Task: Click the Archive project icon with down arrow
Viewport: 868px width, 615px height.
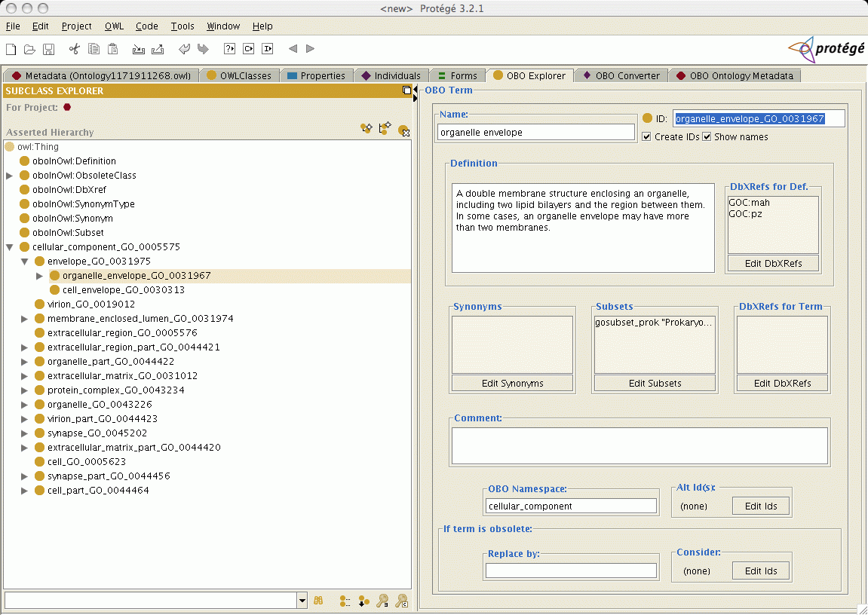Action: pyautogui.click(x=139, y=49)
